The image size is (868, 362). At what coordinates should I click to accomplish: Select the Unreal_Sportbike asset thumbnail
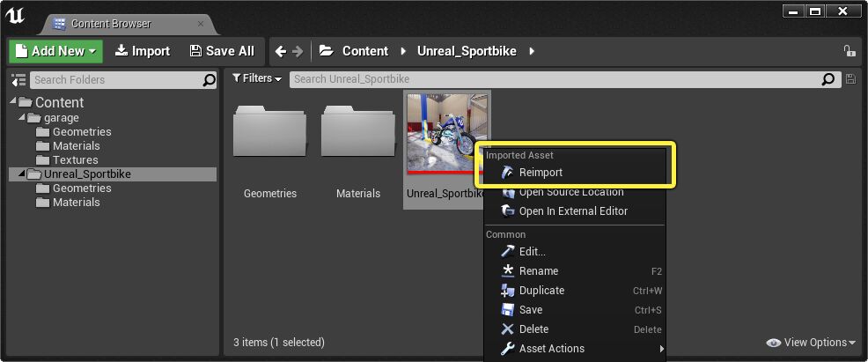446,133
